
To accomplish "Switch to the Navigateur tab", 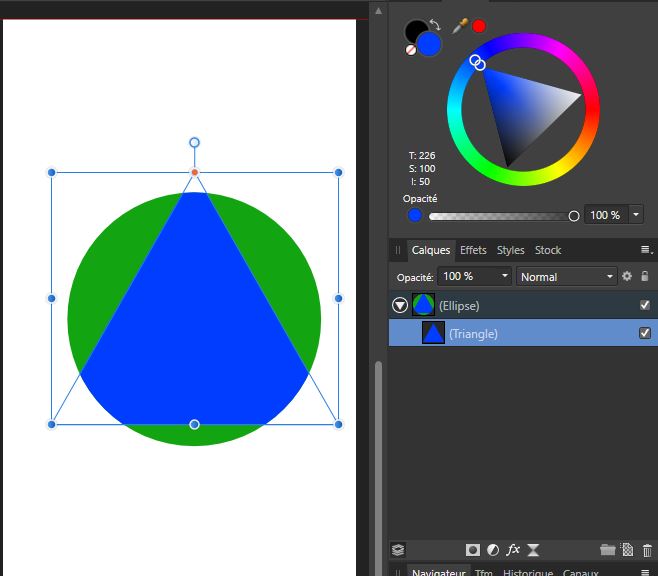I will 439,572.
